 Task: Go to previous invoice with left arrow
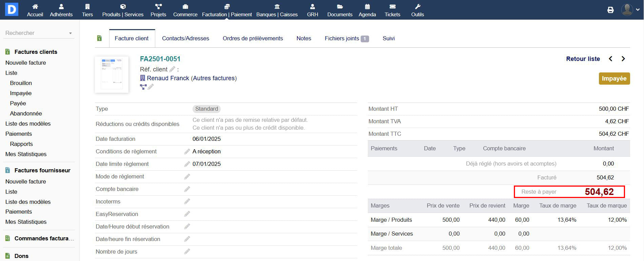click(x=610, y=59)
